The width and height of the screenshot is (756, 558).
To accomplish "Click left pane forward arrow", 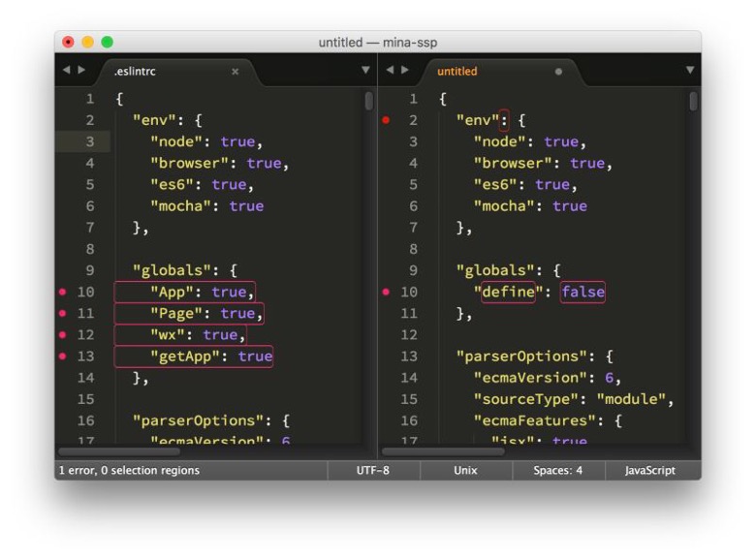I will point(81,70).
